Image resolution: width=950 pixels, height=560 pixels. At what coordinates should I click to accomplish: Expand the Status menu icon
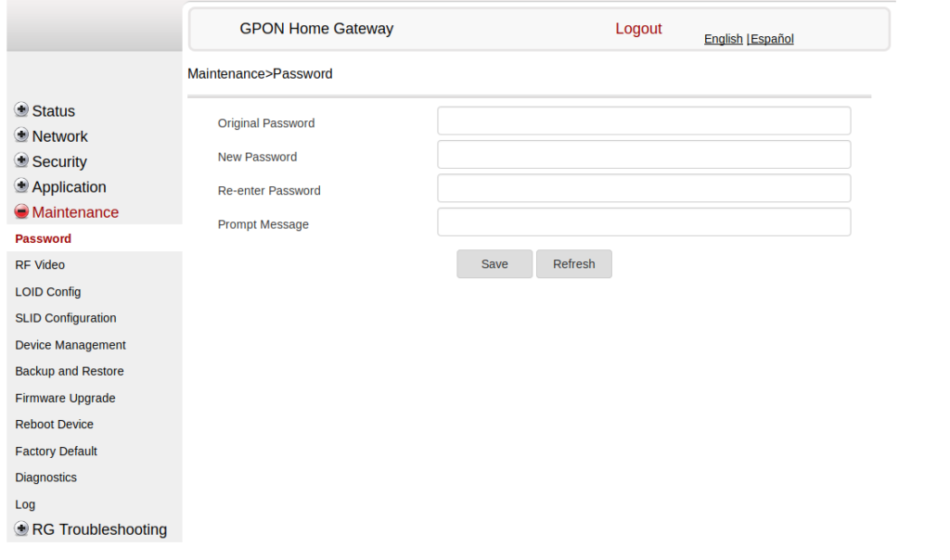point(20,110)
